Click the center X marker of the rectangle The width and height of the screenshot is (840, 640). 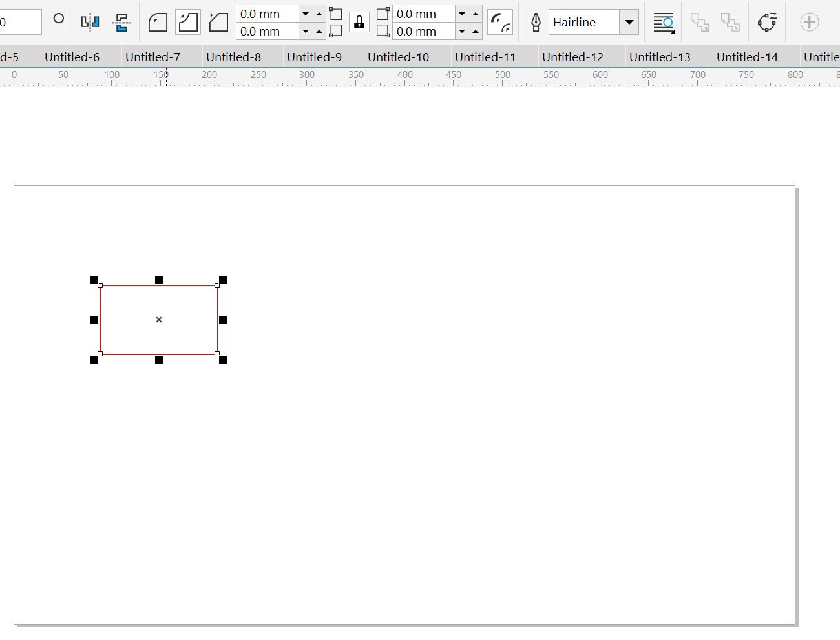(159, 320)
